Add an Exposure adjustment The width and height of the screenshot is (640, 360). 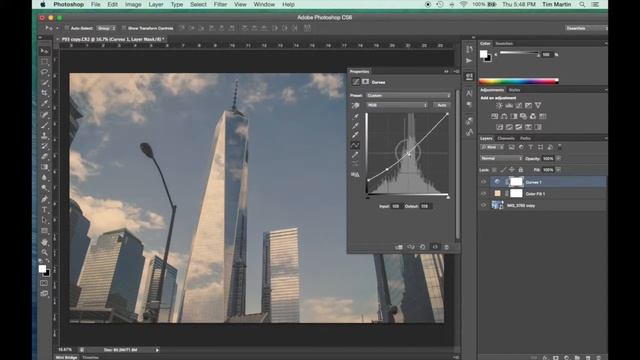click(528, 105)
